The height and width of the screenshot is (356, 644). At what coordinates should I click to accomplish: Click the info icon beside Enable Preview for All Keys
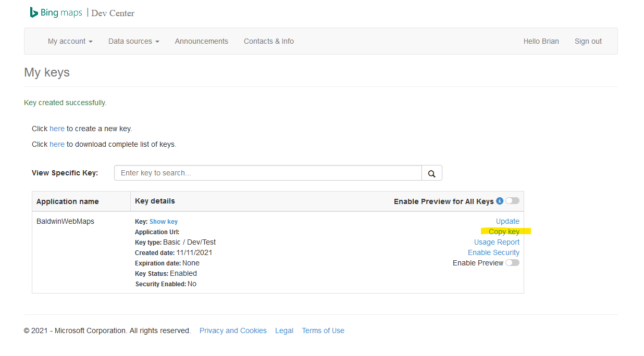[500, 200]
